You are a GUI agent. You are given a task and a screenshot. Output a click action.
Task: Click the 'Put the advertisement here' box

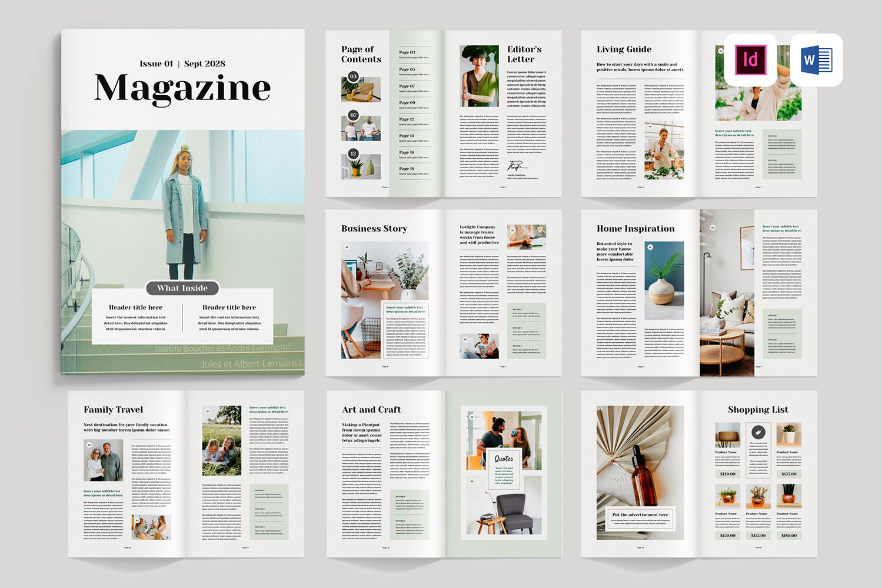640,517
